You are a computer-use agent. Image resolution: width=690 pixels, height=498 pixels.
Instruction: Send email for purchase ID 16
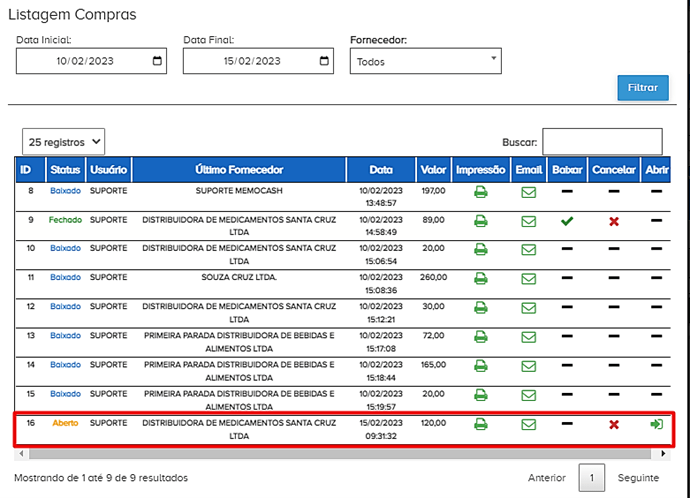tap(528, 425)
